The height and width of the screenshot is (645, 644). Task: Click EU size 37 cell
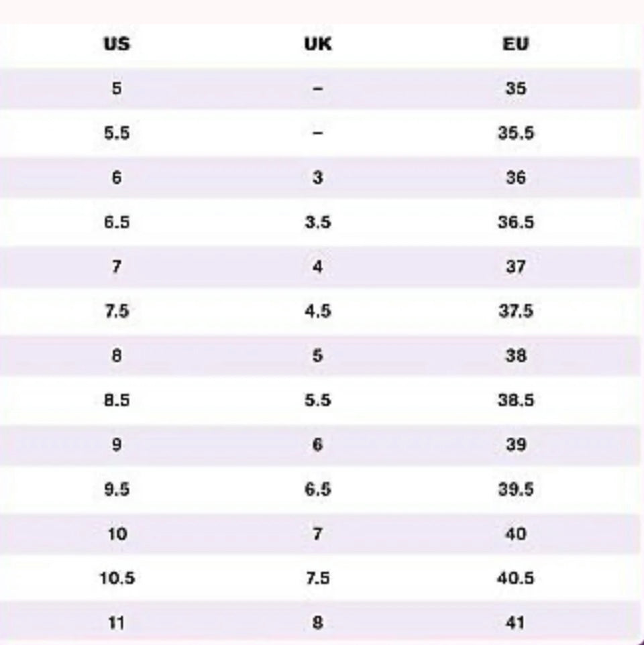[515, 267]
